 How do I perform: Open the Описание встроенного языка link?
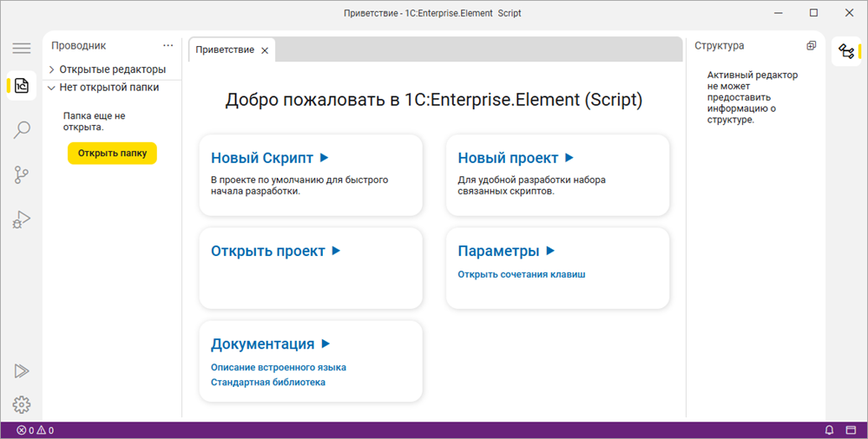coord(279,367)
